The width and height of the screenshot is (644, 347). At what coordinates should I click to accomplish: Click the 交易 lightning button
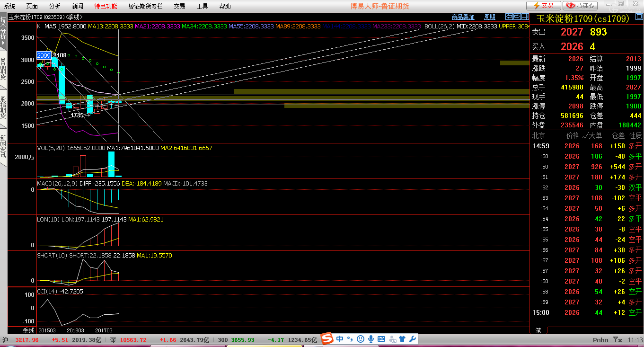(544, 6)
